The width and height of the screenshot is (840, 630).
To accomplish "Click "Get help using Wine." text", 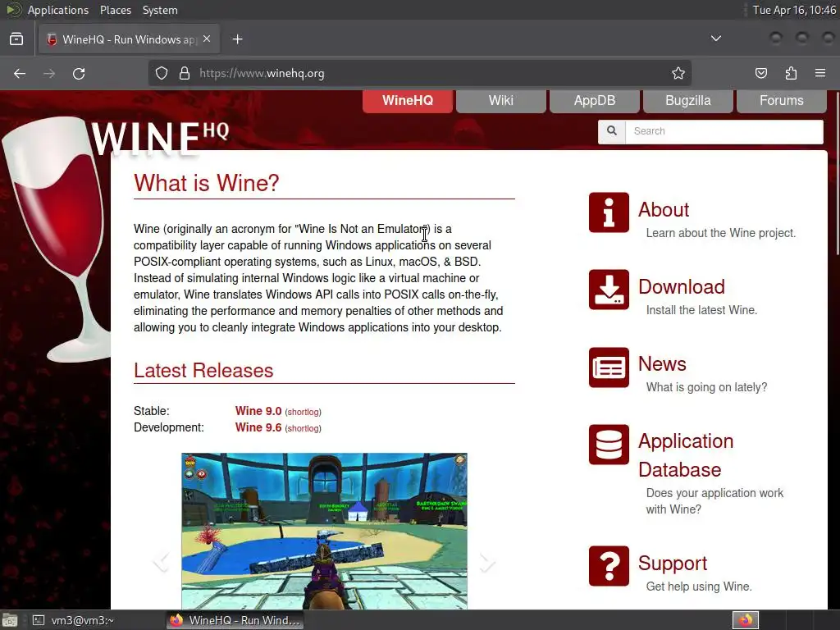I will [699, 587].
